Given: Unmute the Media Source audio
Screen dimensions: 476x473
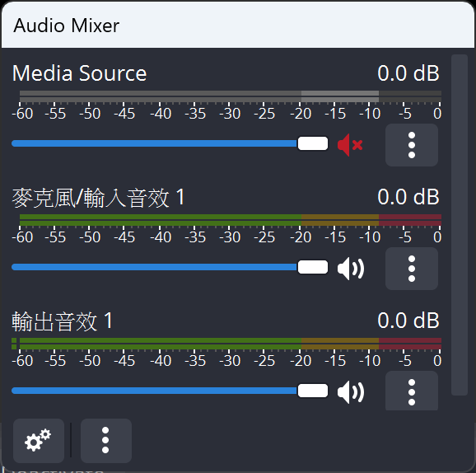Looking at the screenshot, I should click(x=350, y=145).
